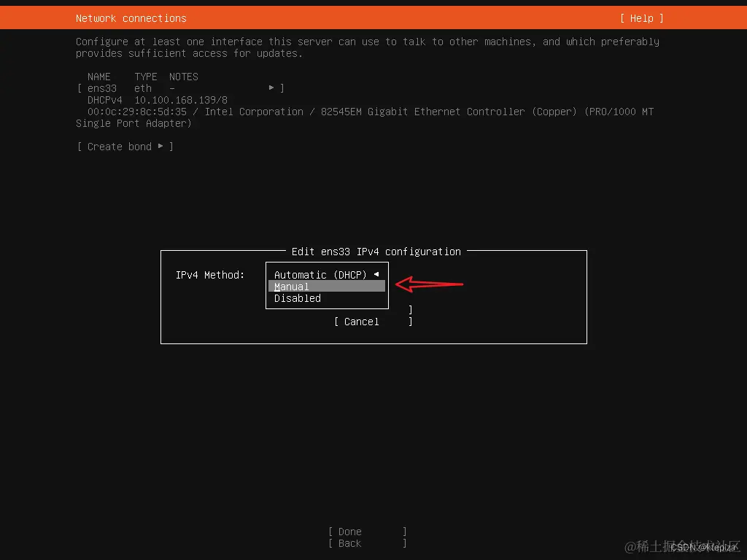Open the Help menu in header
This screenshot has height=560, width=747.
coord(641,18)
